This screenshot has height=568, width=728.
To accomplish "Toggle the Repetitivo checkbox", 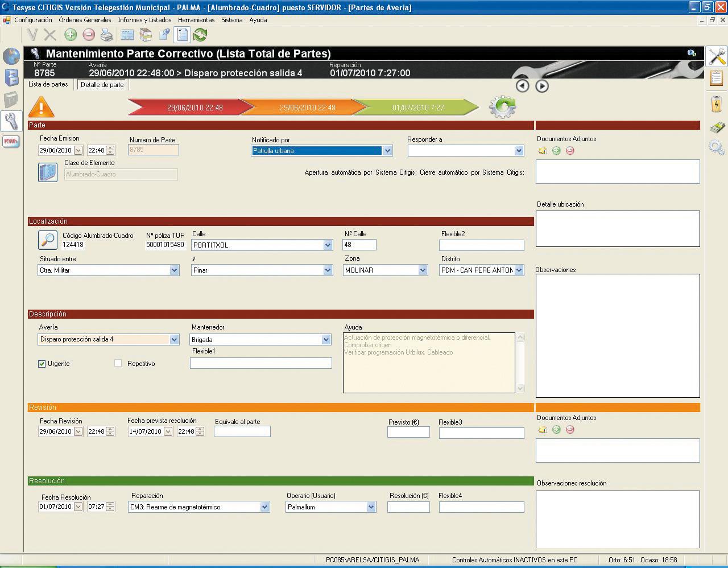I will click(x=118, y=363).
